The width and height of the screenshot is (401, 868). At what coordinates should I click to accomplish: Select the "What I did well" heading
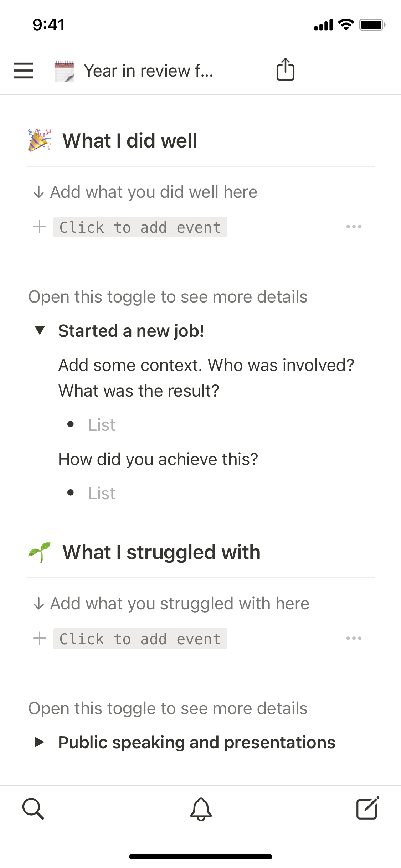pyautogui.click(x=130, y=141)
